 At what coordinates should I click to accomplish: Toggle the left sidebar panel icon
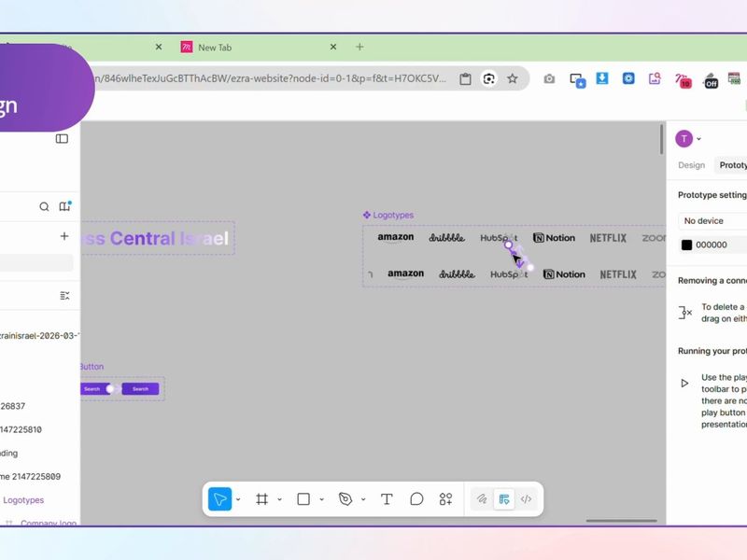point(62,138)
